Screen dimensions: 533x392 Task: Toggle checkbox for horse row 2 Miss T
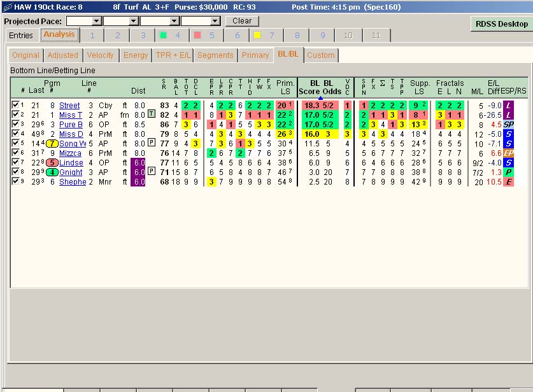[15, 114]
